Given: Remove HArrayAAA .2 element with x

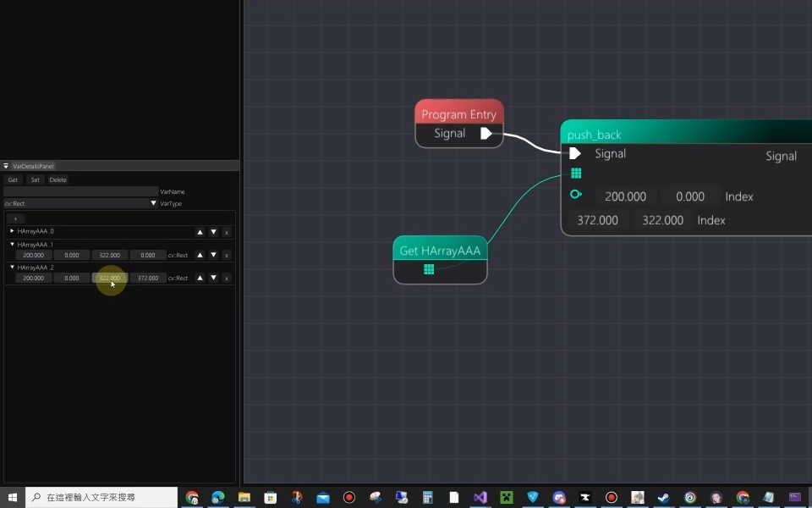Looking at the screenshot, I should pyautogui.click(x=227, y=279).
